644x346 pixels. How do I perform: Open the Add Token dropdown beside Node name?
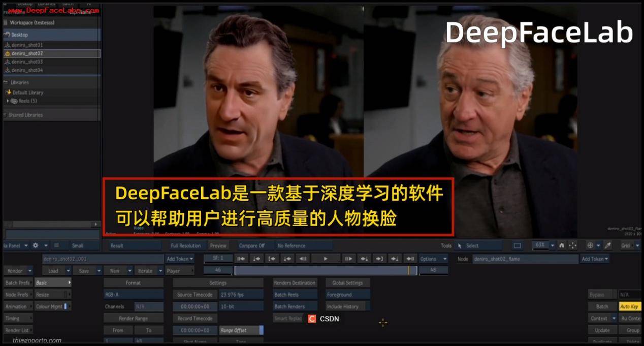pos(595,259)
